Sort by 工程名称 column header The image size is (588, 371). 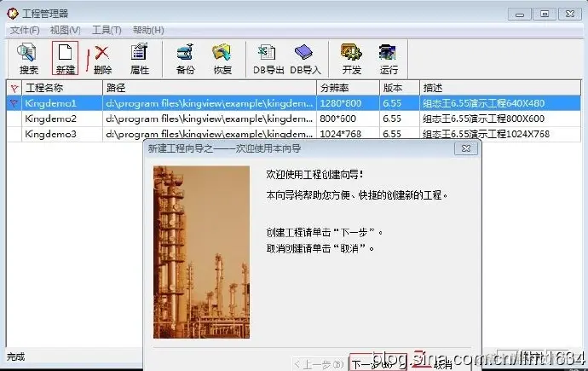point(62,88)
